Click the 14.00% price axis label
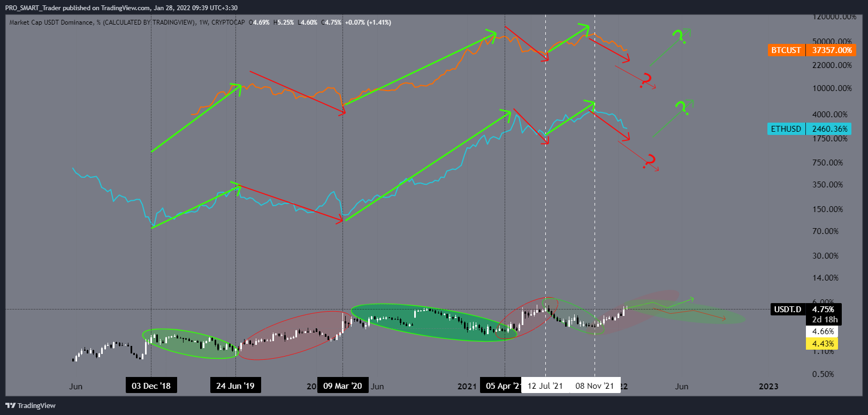Viewport: 868px width, 415px height. tap(826, 278)
